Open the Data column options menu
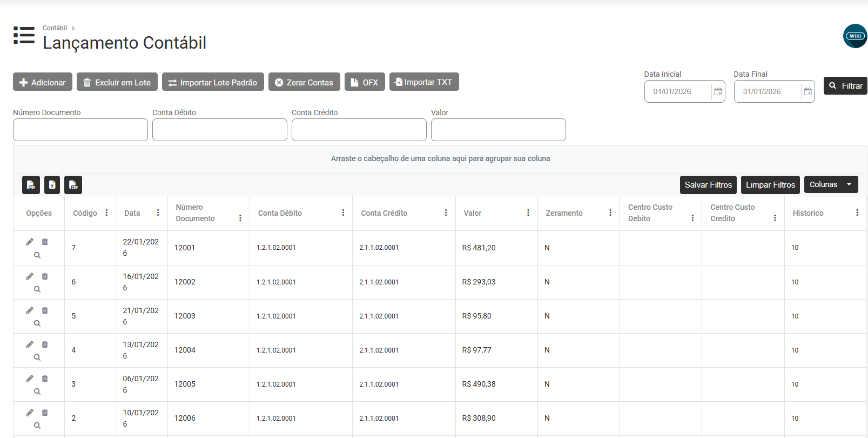 (158, 213)
